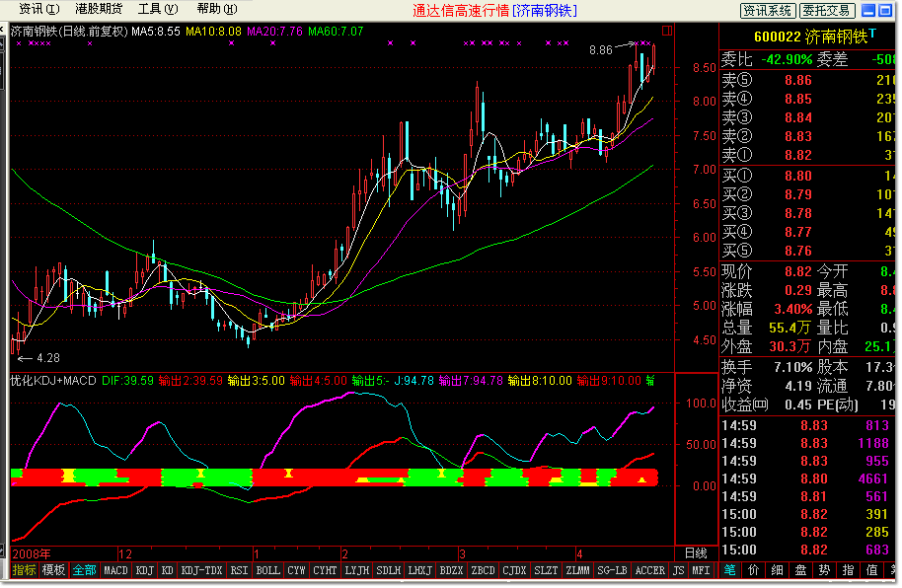Click stock title 600022 济南钢铁
Viewport: 902px width, 588px height.
click(810, 37)
